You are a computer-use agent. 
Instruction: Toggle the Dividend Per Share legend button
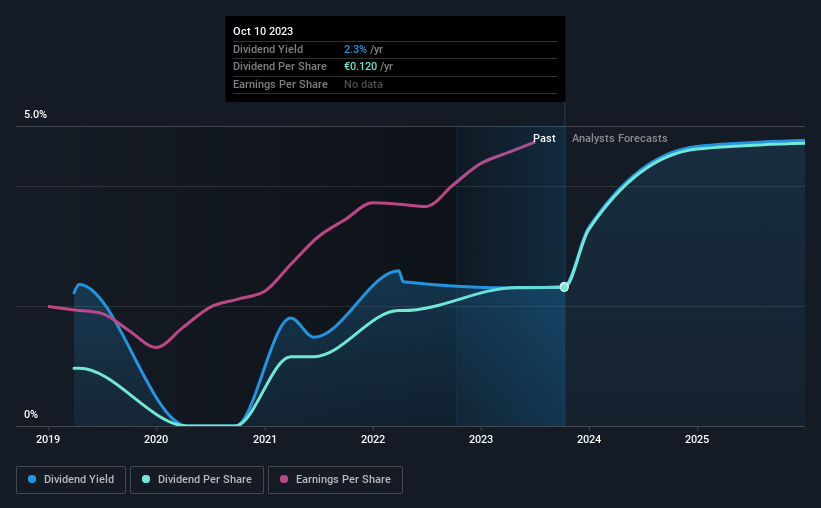(x=197, y=480)
